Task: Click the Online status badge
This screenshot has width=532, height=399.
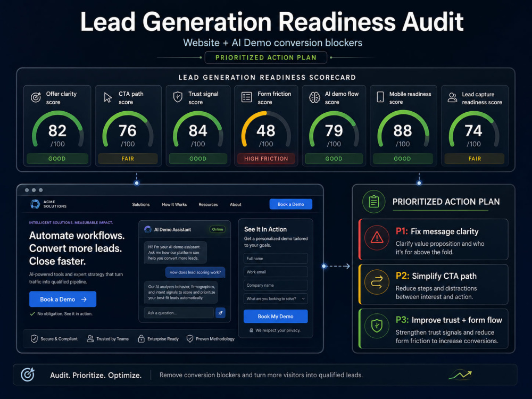Action: (x=218, y=229)
